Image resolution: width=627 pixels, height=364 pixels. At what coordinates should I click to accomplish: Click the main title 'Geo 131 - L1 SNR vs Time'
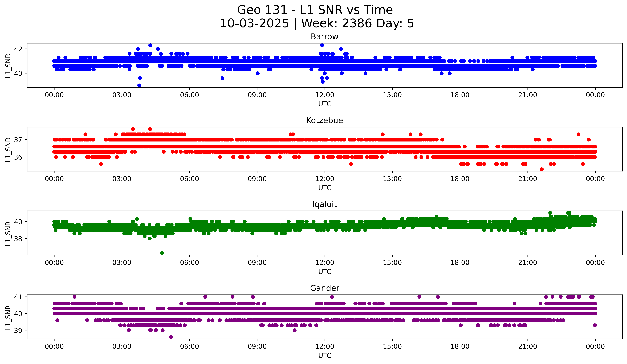(x=315, y=10)
